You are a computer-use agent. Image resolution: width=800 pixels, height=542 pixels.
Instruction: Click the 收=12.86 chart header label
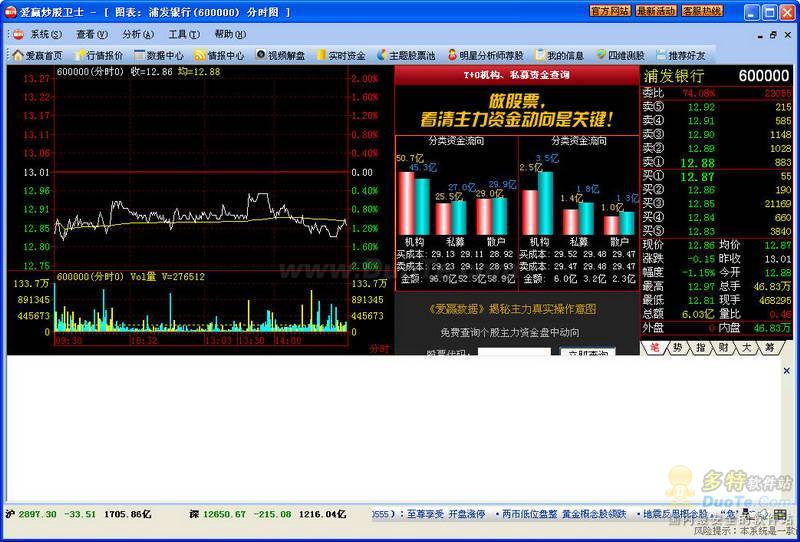152,72
